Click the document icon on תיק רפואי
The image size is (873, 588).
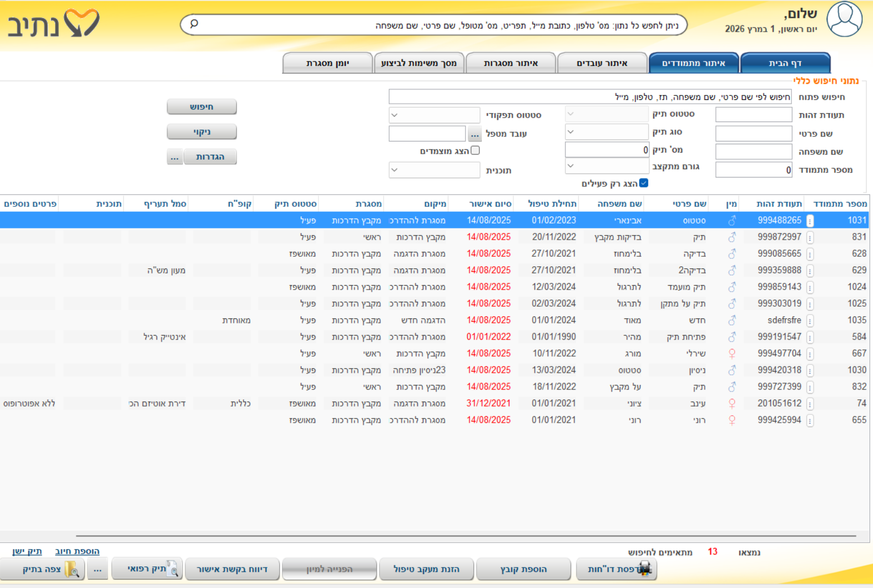click(173, 569)
